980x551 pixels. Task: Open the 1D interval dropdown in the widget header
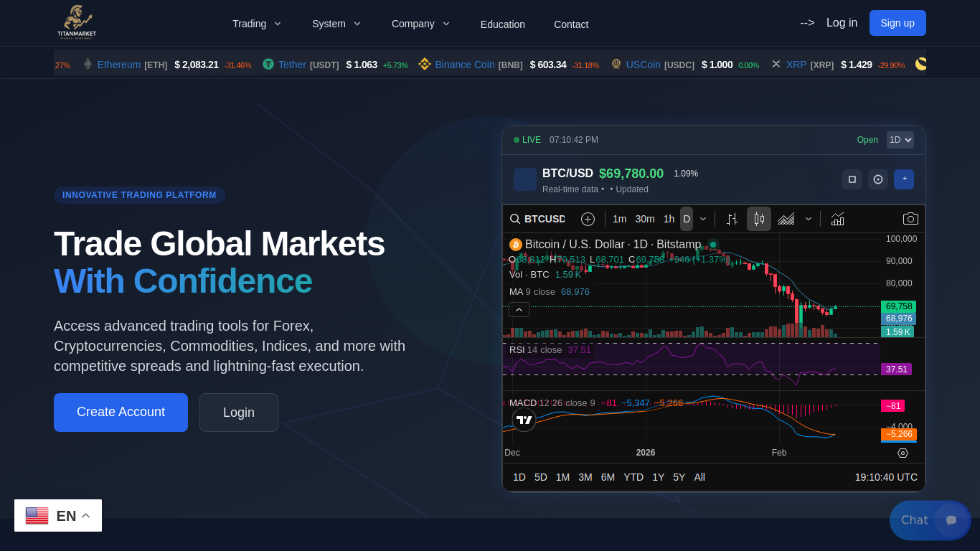[x=900, y=140]
